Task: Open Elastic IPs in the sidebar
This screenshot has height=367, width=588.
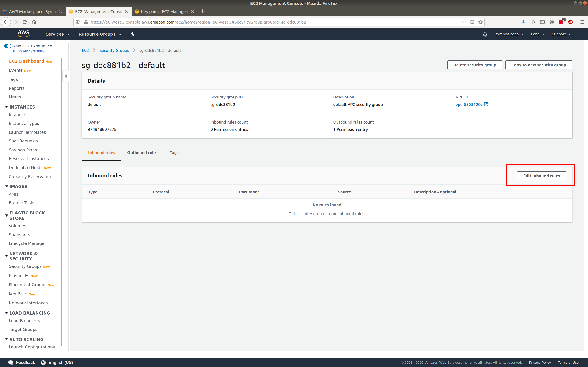Action: coord(19,276)
